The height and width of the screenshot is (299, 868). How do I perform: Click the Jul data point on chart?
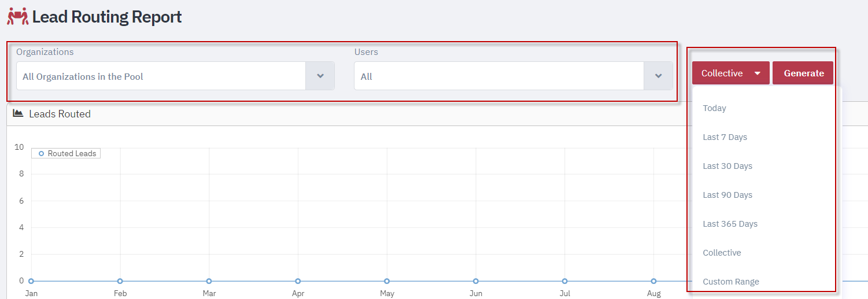pos(564,281)
